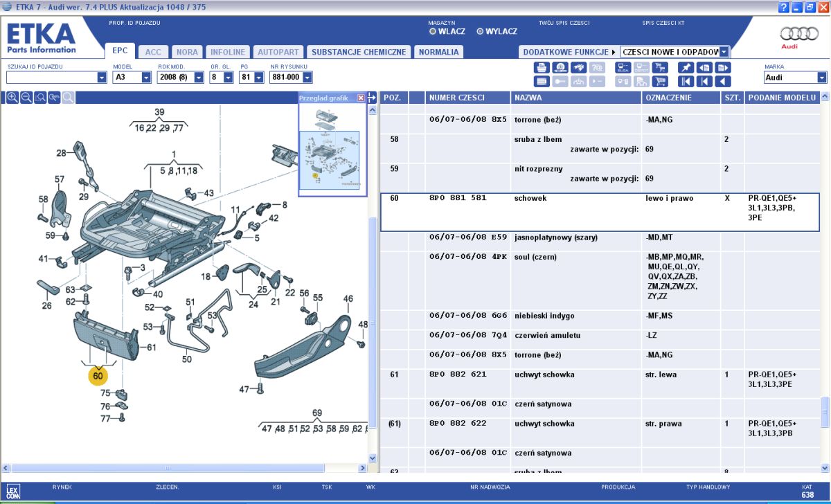Go to next illustration page icon
This screenshot has height=504, width=831.
pos(723,68)
